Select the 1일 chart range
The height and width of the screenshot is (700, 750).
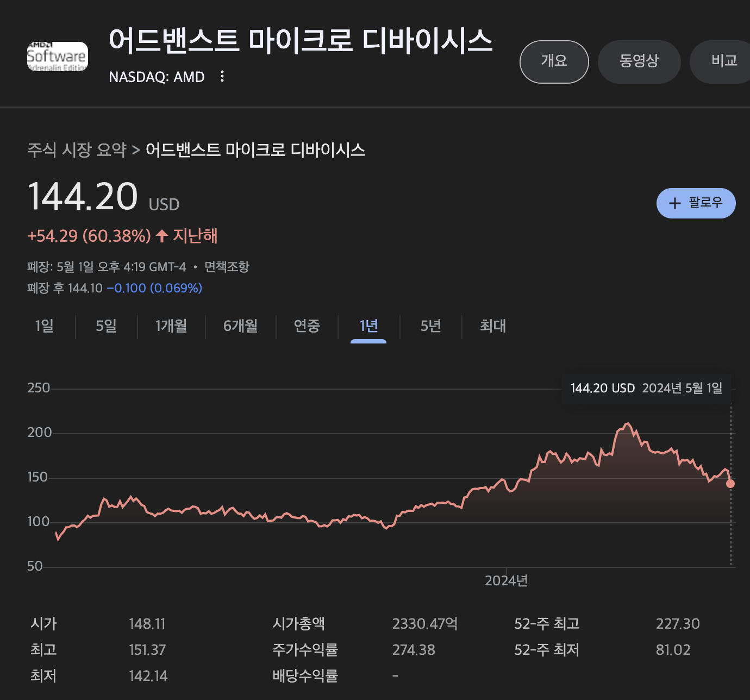coord(45,326)
